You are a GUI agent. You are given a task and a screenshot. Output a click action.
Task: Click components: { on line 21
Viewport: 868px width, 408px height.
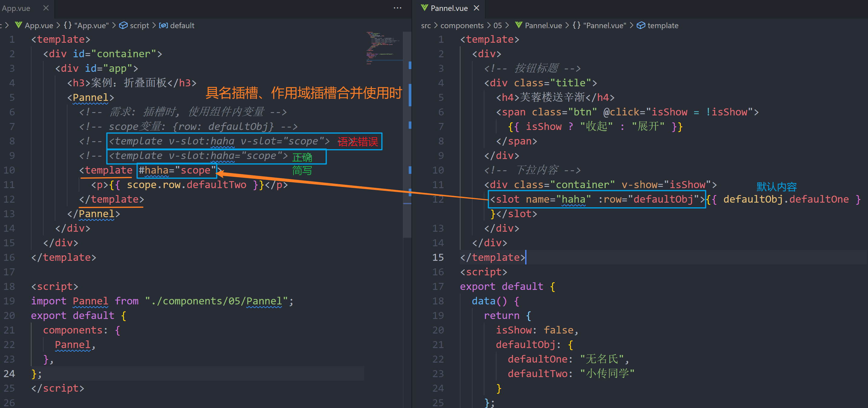point(82,330)
